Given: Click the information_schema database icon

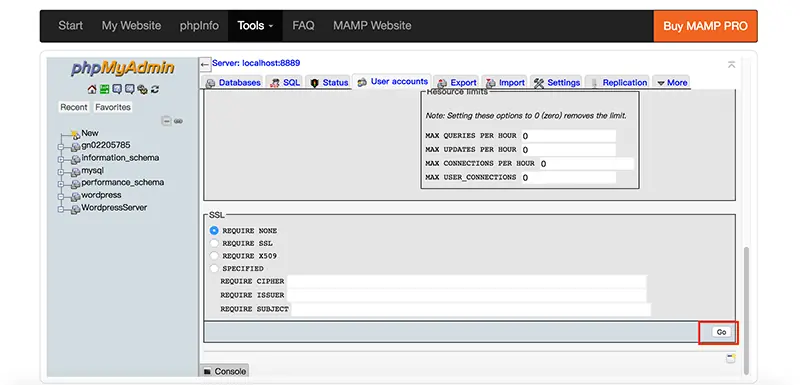Looking at the screenshot, I should pyautogui.click(x=76, y=159).
